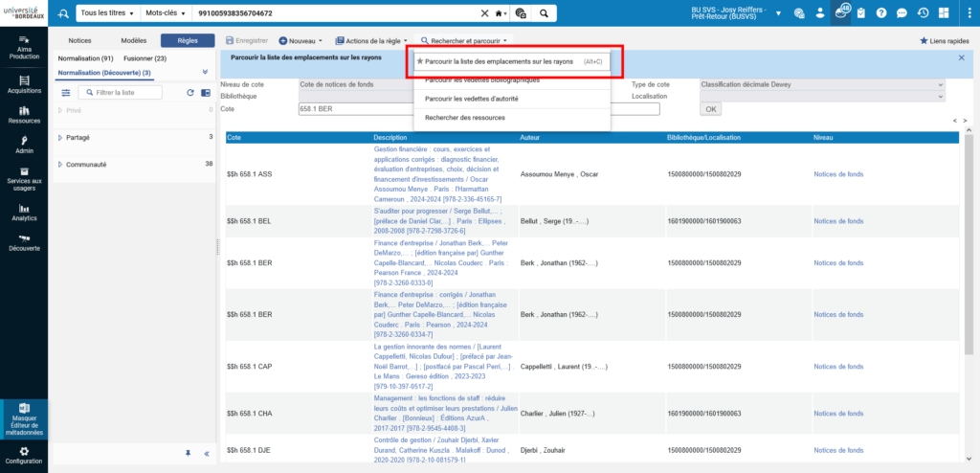Switch to the Modèles tab
980x473 pixels.
[134, 40]
